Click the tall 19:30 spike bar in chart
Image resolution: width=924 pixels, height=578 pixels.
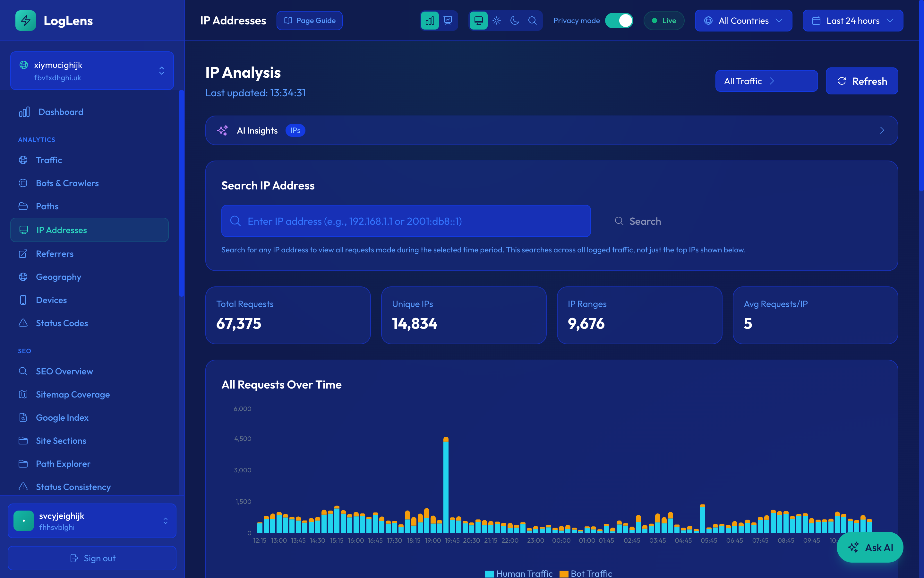pyautogui.click(x=446, y=485)
